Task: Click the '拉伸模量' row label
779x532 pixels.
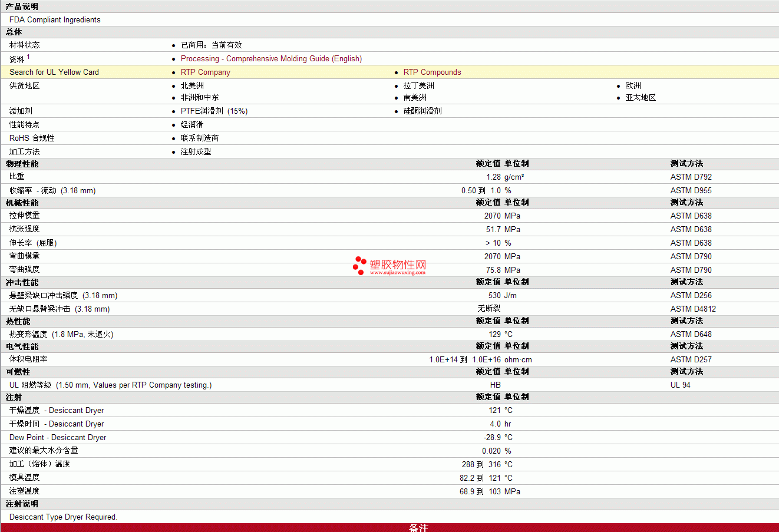Action: (x=25, y=216)
